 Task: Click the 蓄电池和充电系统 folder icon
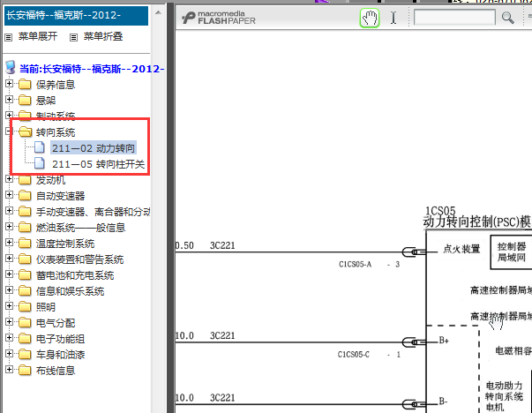click(x=25, y=274)
